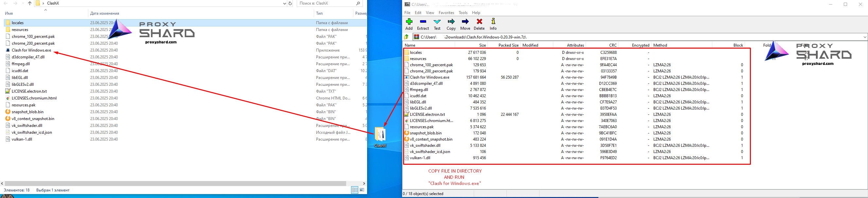The width and height of the screenshot is (868, 198).
Task: Select Clash for Windows.exe in Explorer
Action: pos(31,50)
